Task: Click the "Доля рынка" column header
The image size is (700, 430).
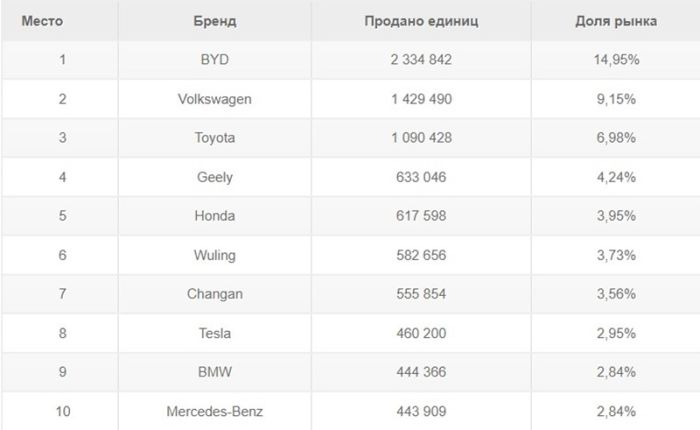Action: [616, 21]
